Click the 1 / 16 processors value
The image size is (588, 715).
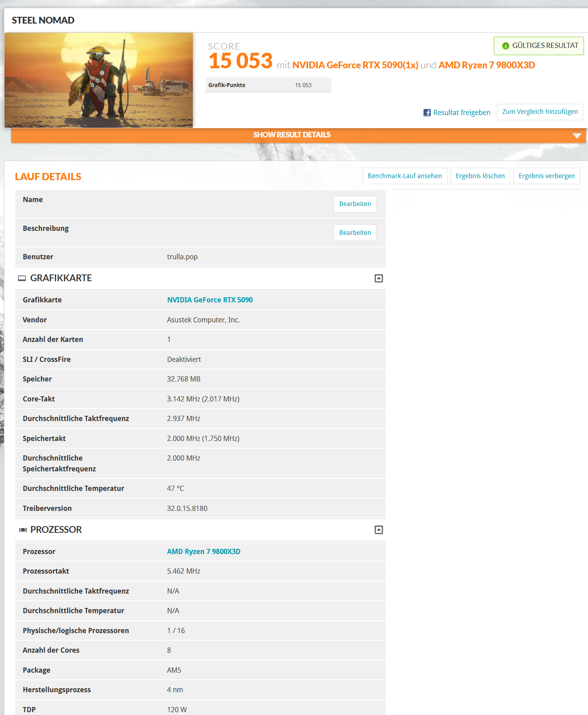click(x=176, y=631)
